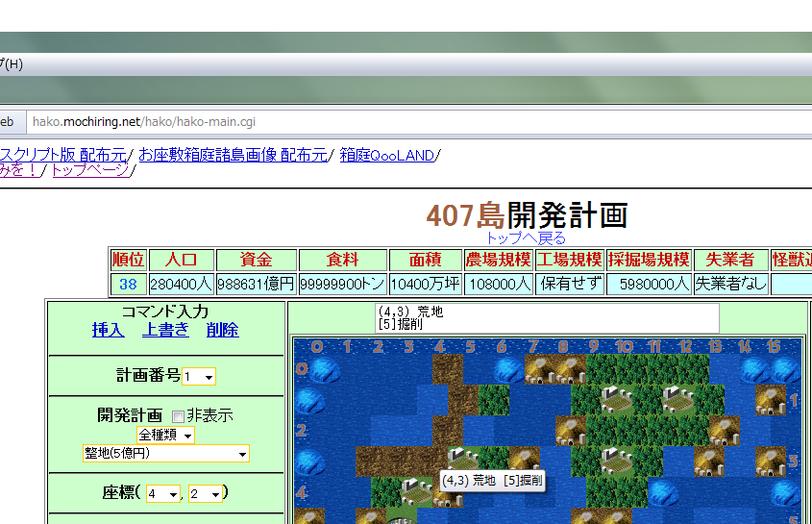This screenshot has height=524, width=812.
Task: Click the hako.mochiring.net address bar
Action: pyautogui.click(x=418, y=122)
